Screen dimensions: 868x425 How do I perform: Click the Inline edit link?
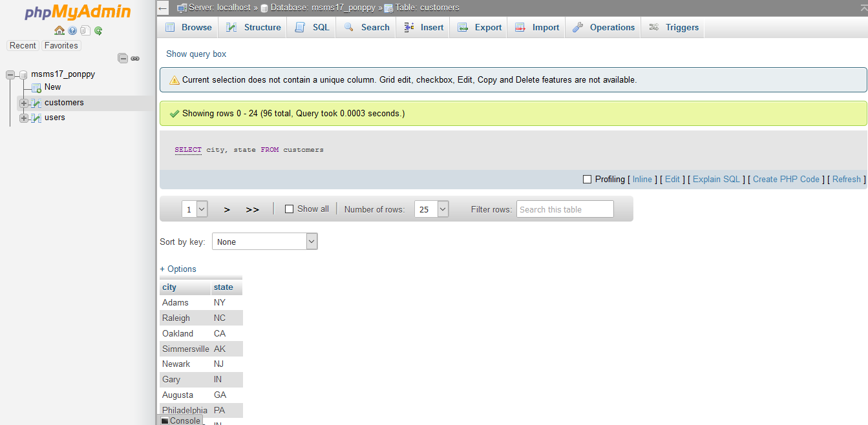pyautogui.click(x=642, y=180)
